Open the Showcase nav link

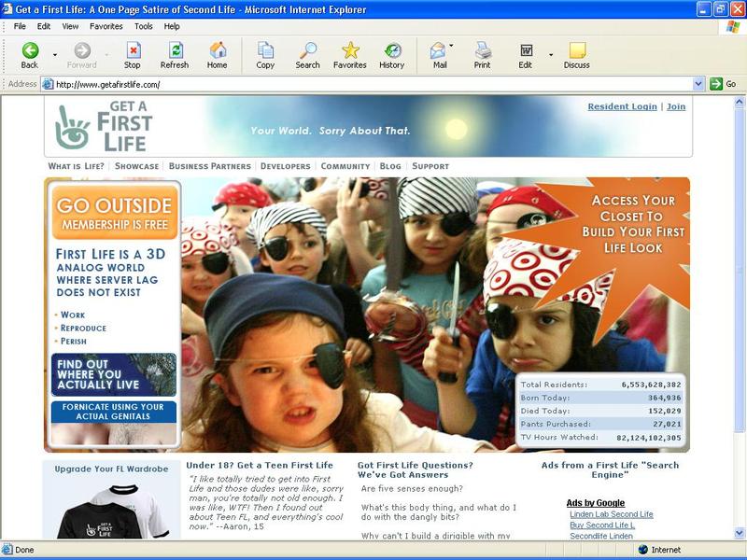tap(136, 166)
